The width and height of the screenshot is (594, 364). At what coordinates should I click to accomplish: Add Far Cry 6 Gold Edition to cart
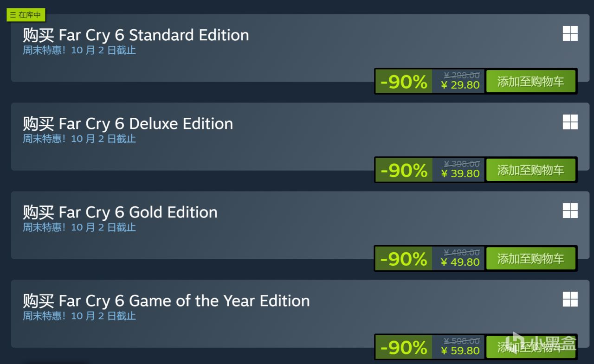click(531, 259)
